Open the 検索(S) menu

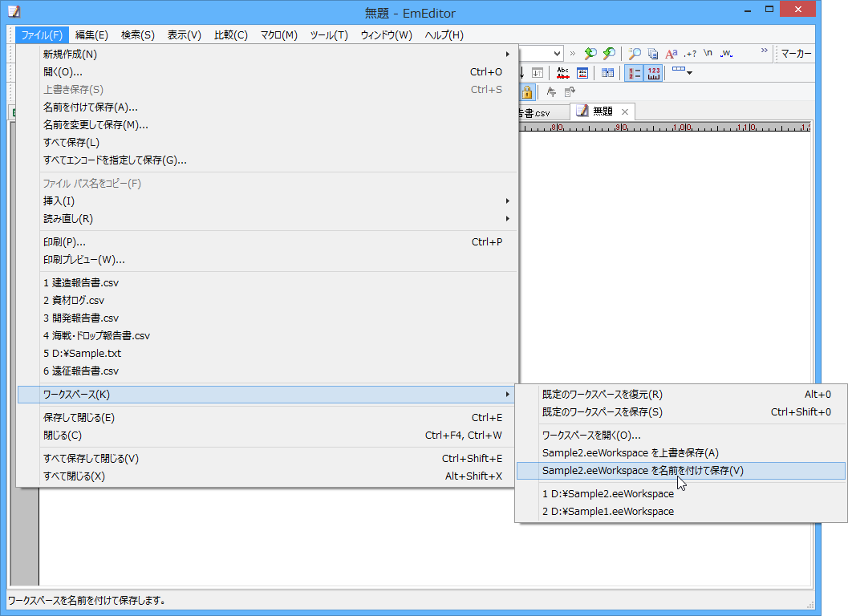[x=137, y=35]
